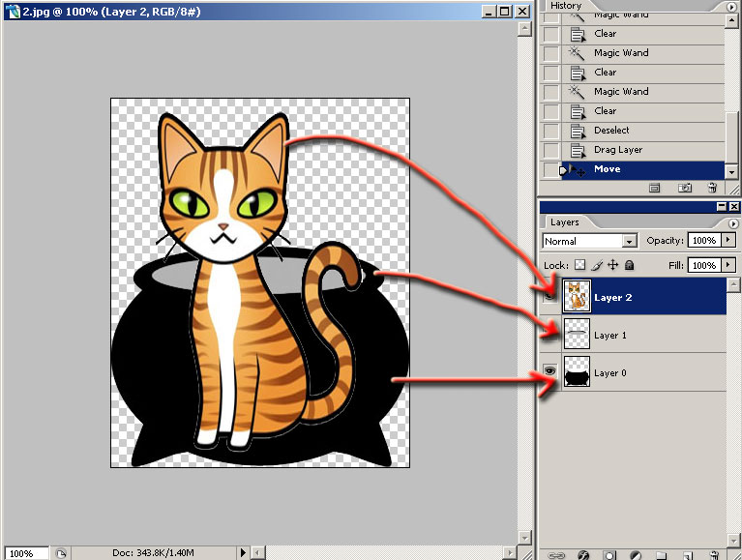Click the Fill 100% value field

(704, 265)
